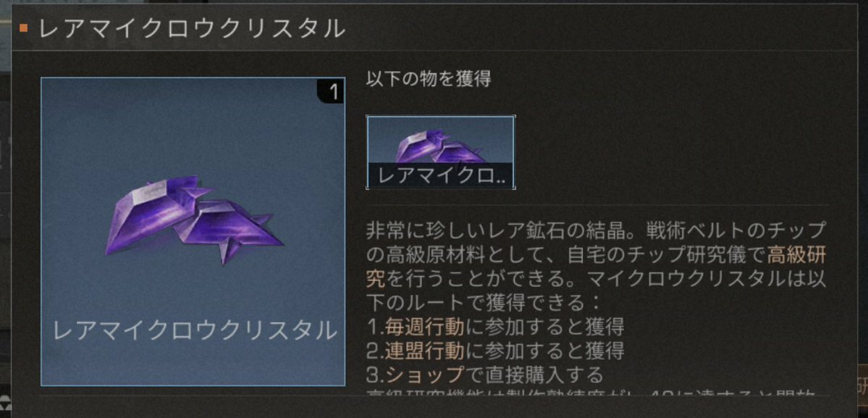Click list entry 3 about 直接購入する
Image resolution: width=868 pixels, height=418 pixels.
click(x=485, y=375)
